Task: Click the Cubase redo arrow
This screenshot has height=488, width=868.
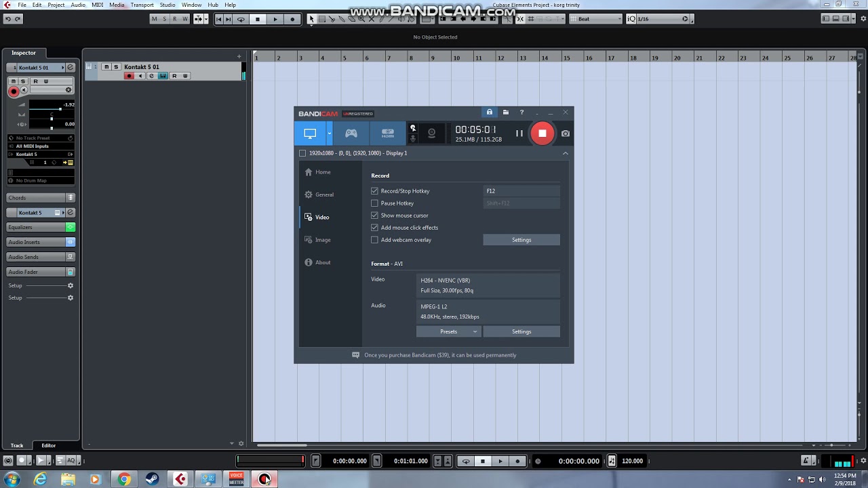Action: point(18,19)
